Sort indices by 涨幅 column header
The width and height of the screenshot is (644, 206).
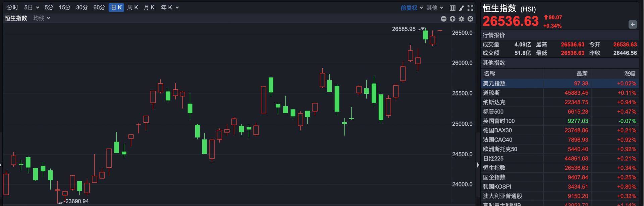click(x=630, y=74)
